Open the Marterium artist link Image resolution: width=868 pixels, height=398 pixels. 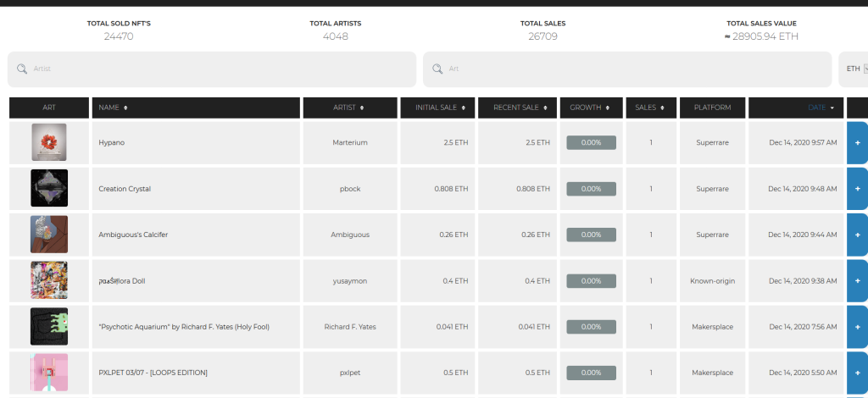click(x=350, y=142)
